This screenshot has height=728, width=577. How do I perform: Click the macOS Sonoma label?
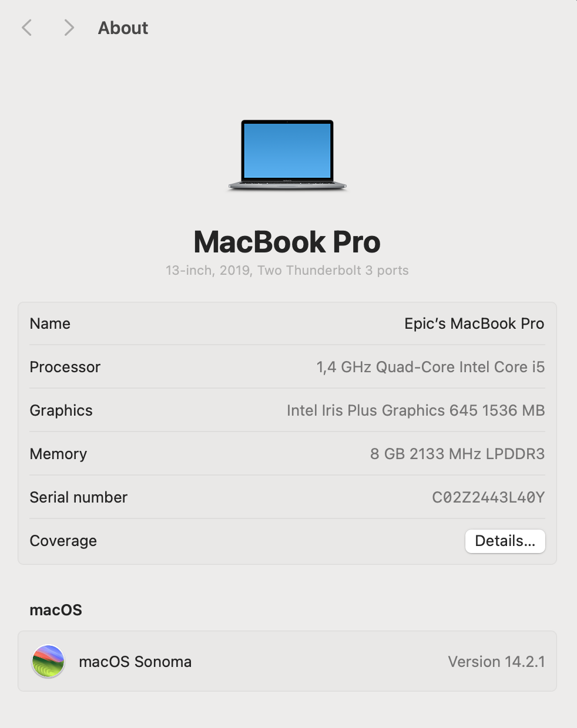(x=135, y=662)
